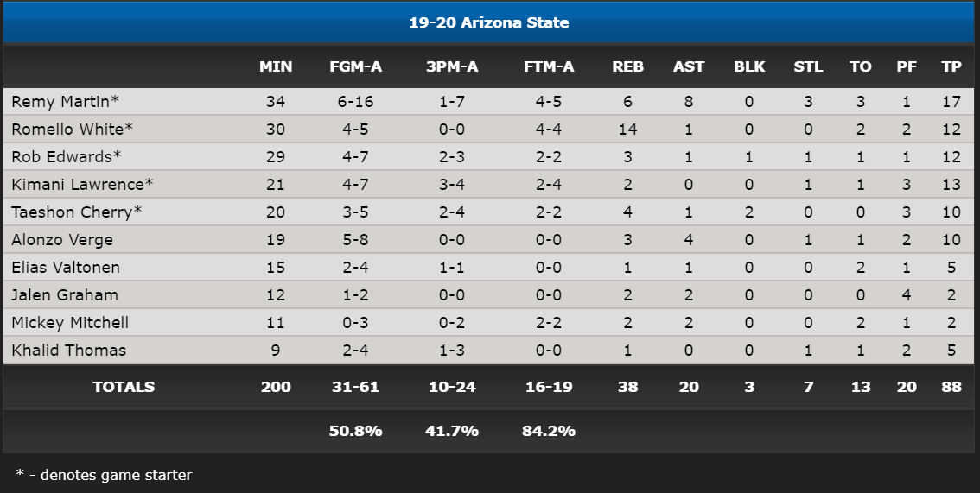Screen dimensions: 980x493
Task: Select Jalen Graham in the box score
Action: (64, 294)
